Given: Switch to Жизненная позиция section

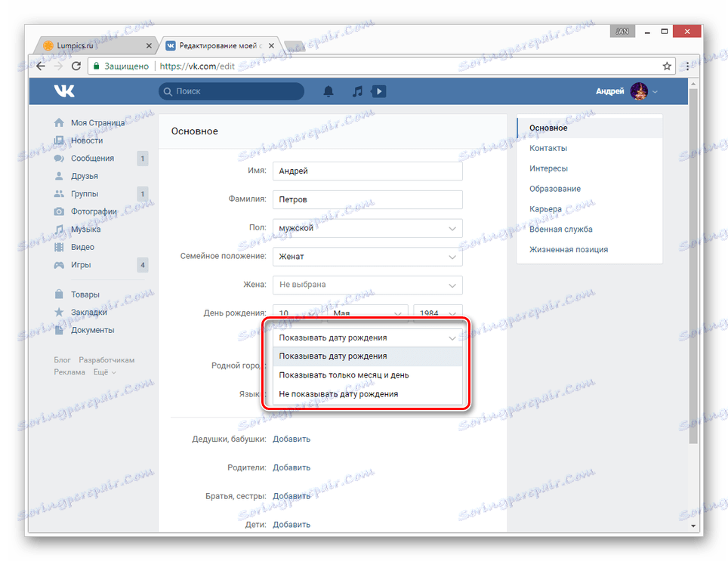Looking at the screenshot, I should [x=590, y=250].
